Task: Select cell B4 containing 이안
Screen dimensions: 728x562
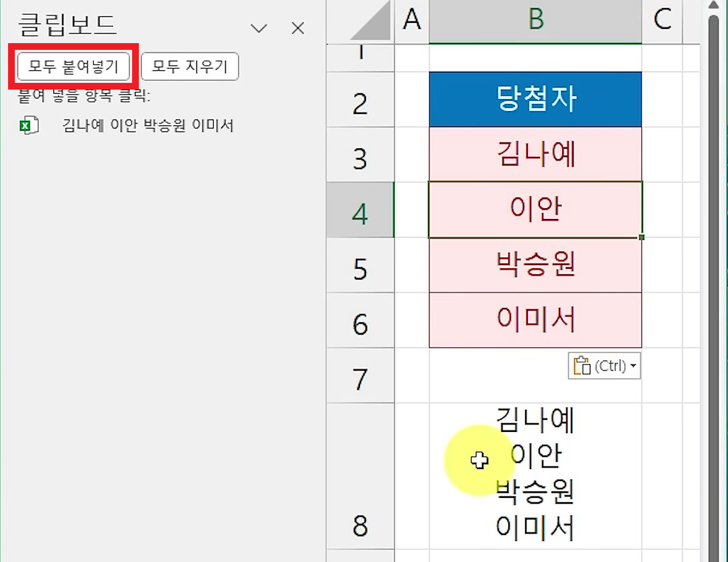Action: pyautogui.click(x=535, y=210)
